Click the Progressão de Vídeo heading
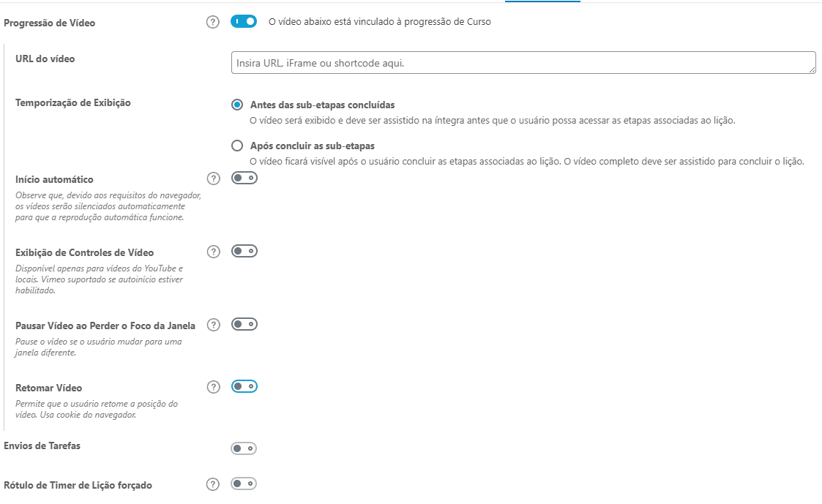822x504 pixels. pos(49,23)
